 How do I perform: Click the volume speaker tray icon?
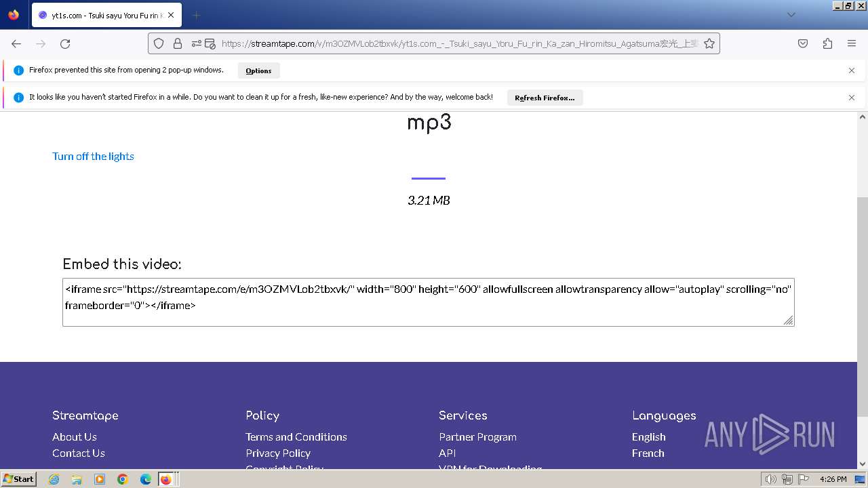(771, 479)
